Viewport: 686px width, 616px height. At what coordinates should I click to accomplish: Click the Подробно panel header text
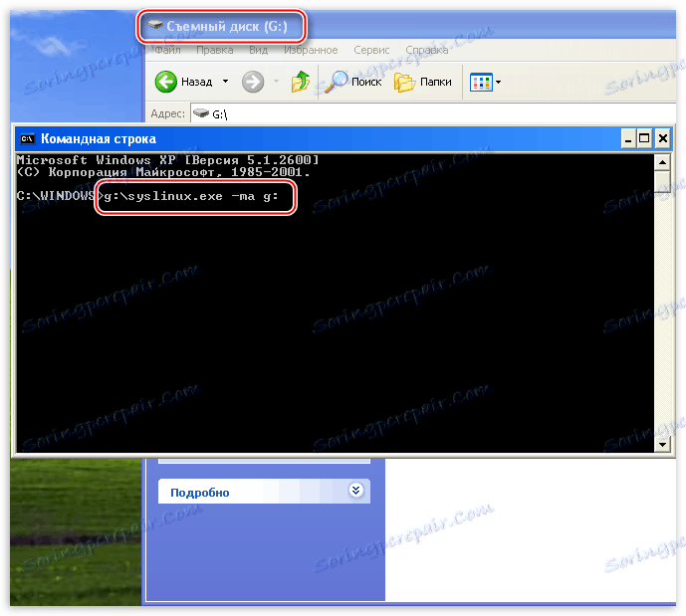[x=199, y=493]
